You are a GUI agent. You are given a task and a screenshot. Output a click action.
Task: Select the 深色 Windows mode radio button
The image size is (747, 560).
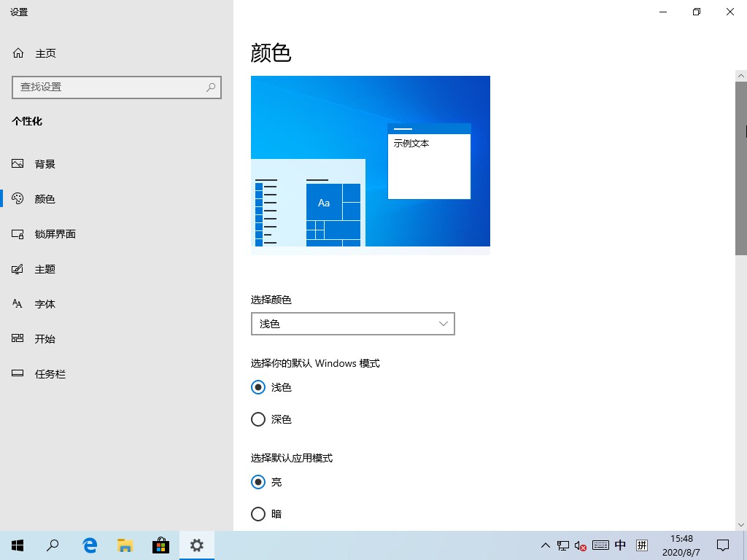click(x=258, y=419)
